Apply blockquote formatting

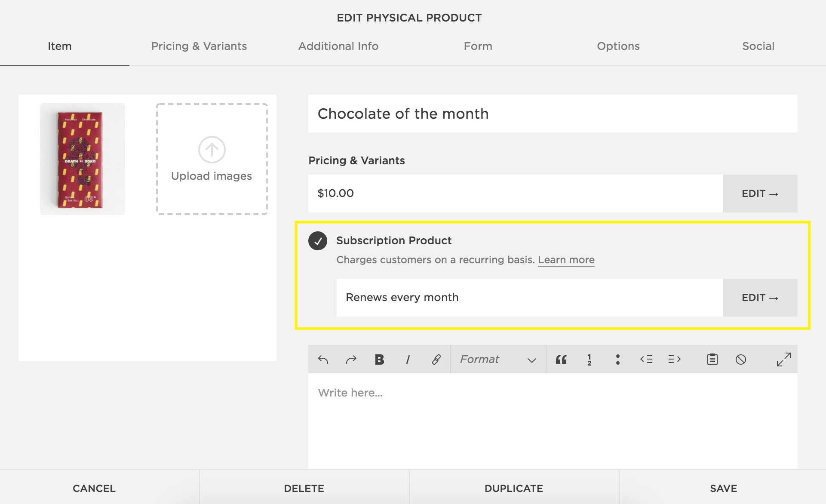point(561,360)
